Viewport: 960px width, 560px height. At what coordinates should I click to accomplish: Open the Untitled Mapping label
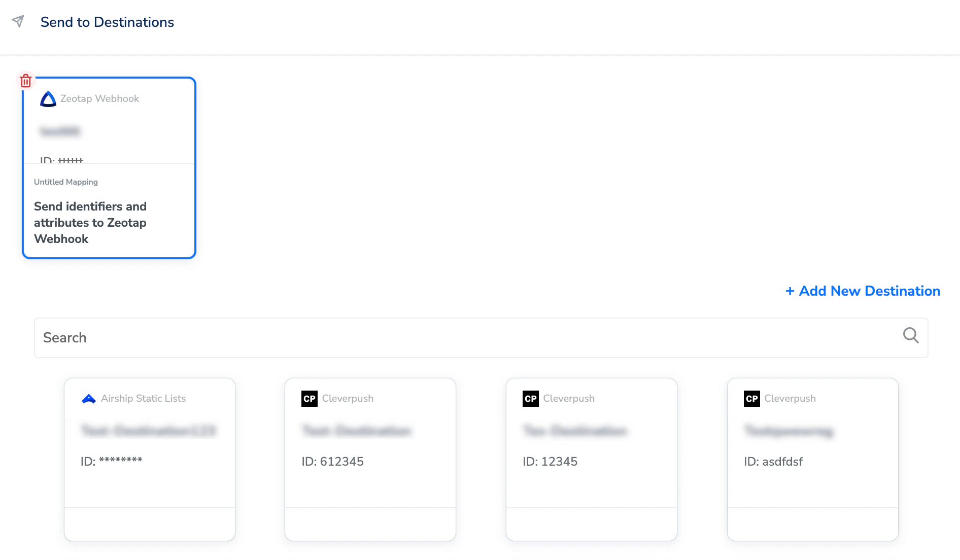(x=66, y=182)
